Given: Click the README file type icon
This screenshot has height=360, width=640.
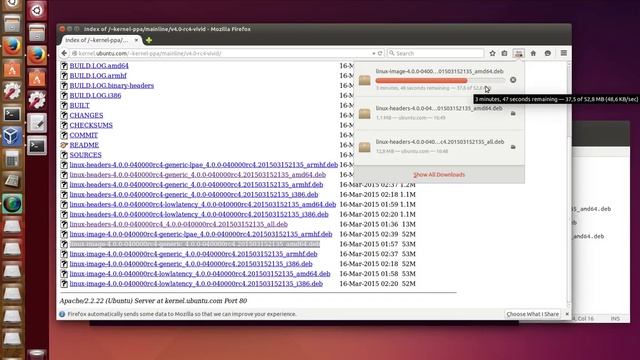Looking at the screenshot, I should coord(64,145).
